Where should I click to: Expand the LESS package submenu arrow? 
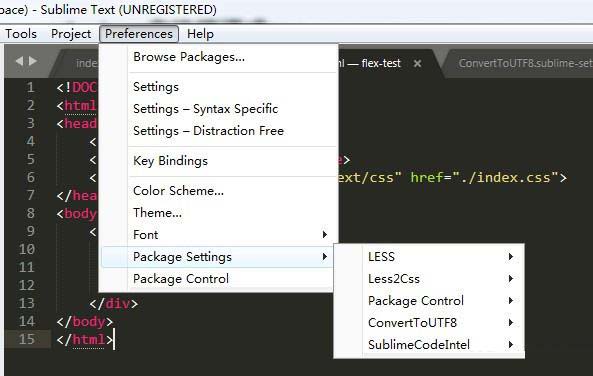(511, 256)
